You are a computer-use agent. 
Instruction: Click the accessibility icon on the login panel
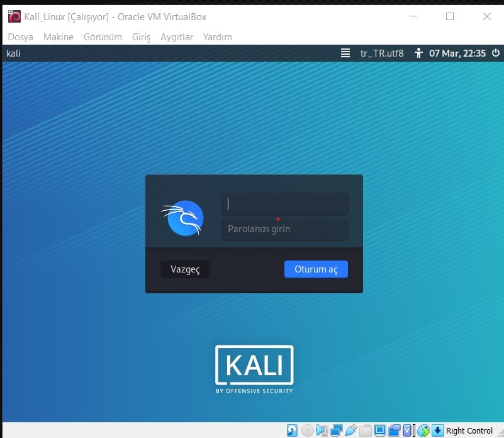tap(418, 53)
